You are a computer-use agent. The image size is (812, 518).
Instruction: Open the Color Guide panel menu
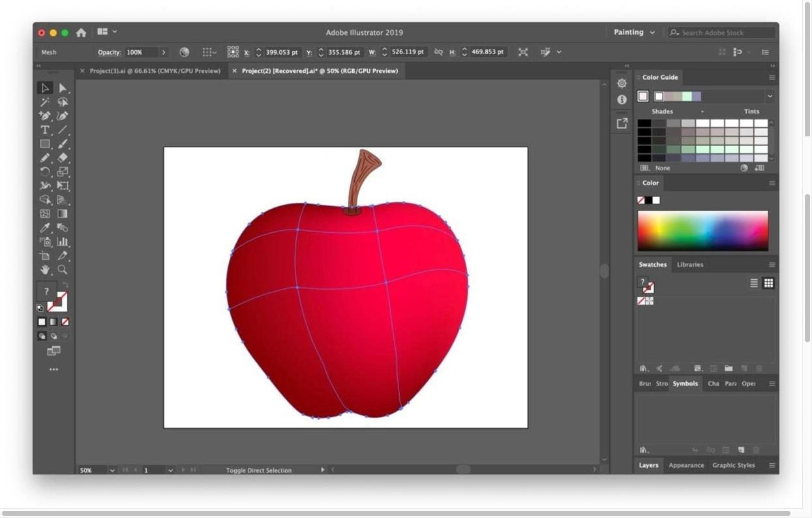click(x=772, y=78)
